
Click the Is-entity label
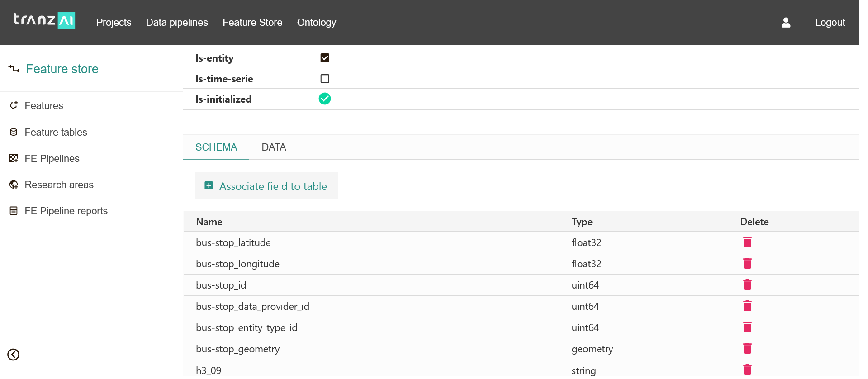tap(214, 58)
